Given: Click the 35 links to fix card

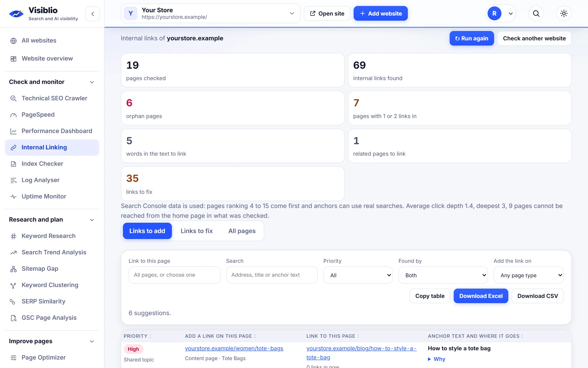Looking at the screenshot, I should coord(233,184).
